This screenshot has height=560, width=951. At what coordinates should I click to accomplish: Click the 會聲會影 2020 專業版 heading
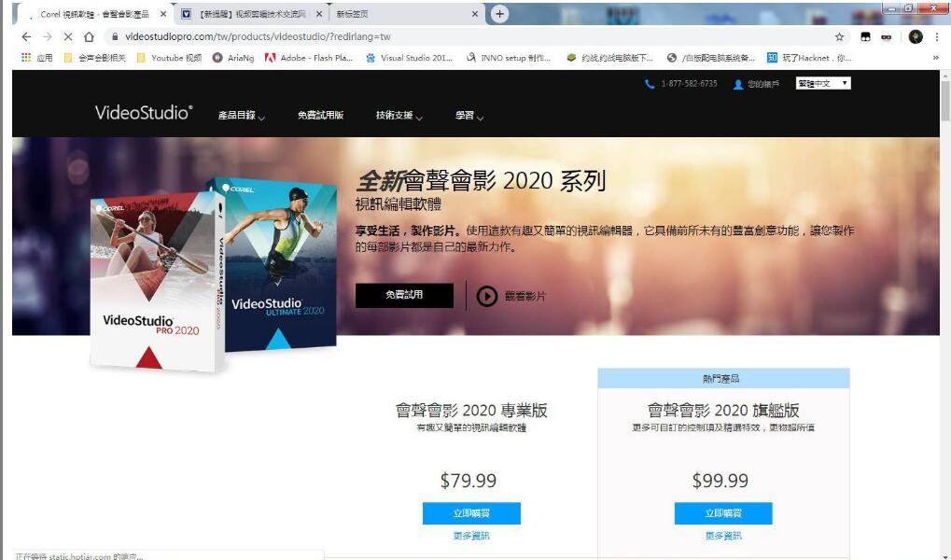pos(471,411)
